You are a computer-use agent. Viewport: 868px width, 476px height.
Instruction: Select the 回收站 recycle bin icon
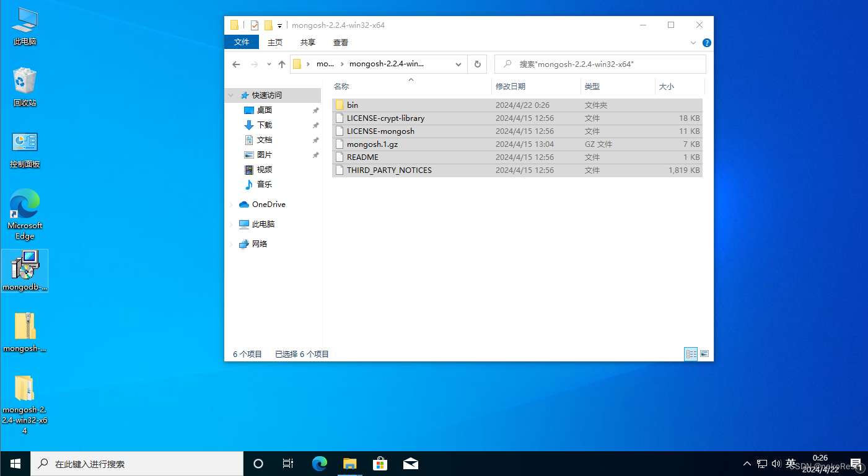pos(25,87)
